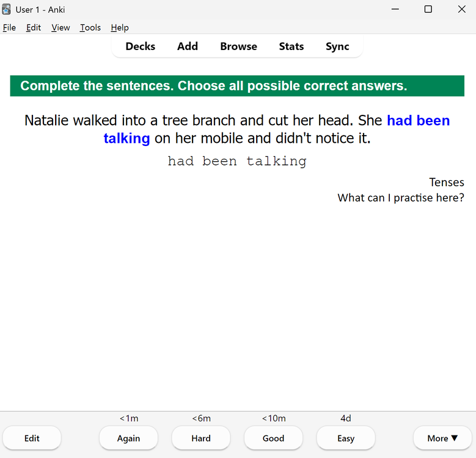Image resolution: width=476 pixels, height=458 pixels.
Task: Go to the Decks screen
Action: point(141,46)
